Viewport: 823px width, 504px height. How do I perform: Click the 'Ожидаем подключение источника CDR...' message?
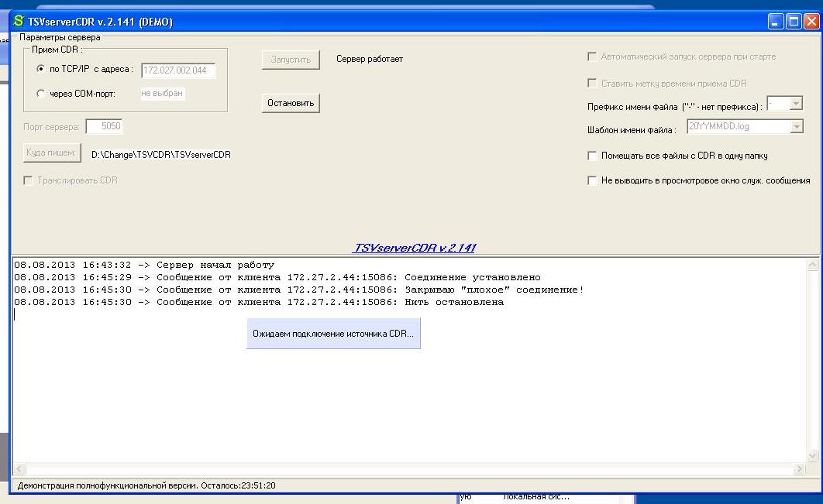point(333,334)
